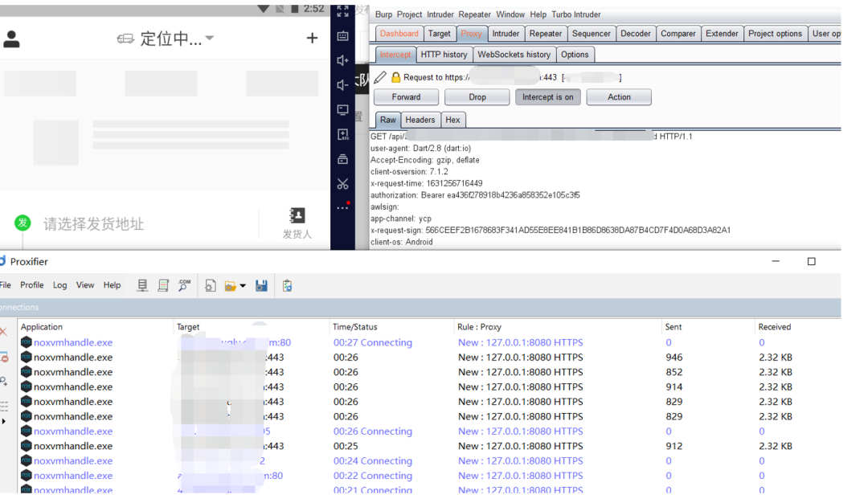Image resolution: width=868 pixels, height=503 pixels.
Task: Switch to the Sequencer tab
Action: [592, 34]
